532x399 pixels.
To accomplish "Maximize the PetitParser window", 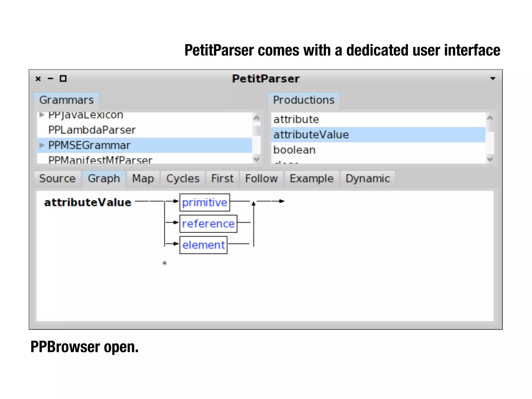I will [63, 78].
